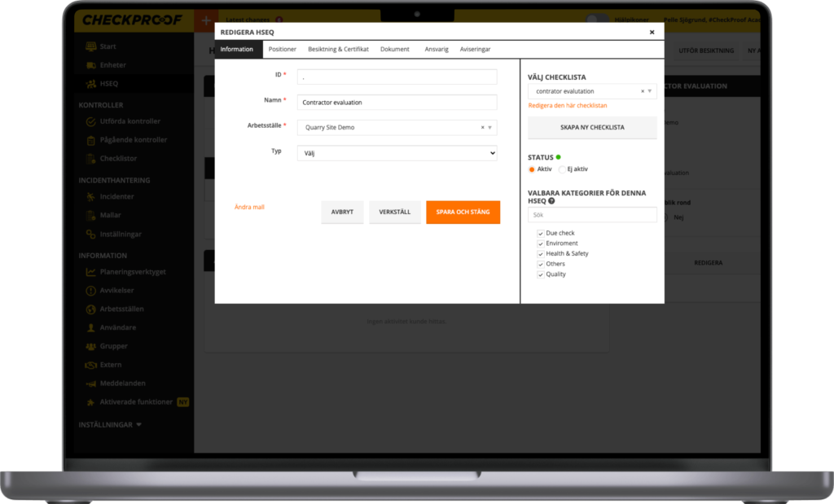This screenshot has height=504, width=834.
Task: Click the Arbetsställen globe icon
Action: pyautogui.click(x=92, y=309)
